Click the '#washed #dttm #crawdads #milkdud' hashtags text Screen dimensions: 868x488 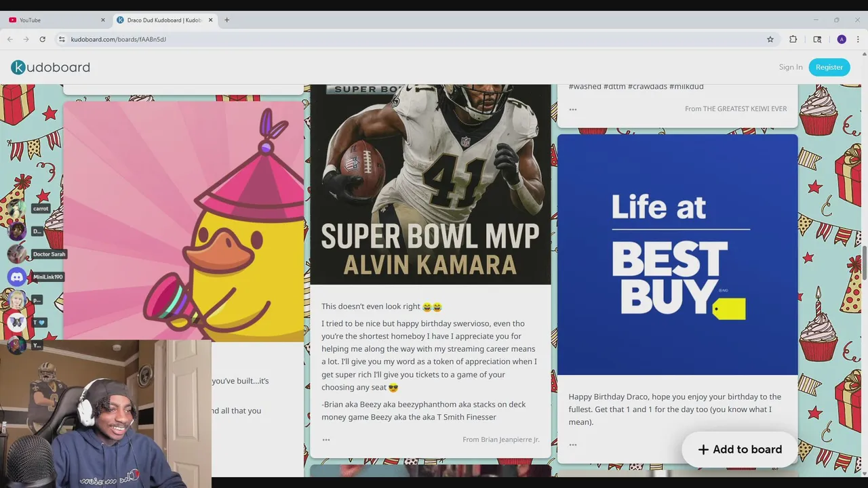click(636, 87)
